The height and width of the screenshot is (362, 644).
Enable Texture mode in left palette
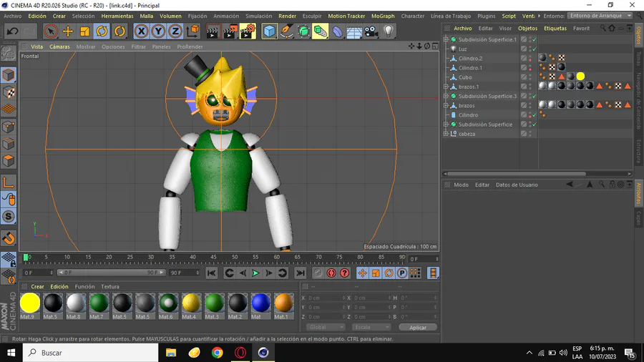click(8, 92)
